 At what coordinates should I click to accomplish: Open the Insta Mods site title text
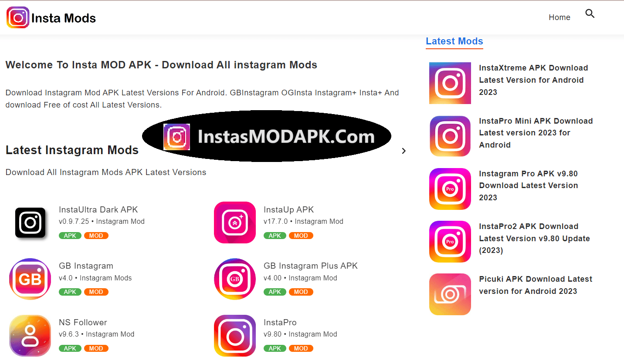64,18
